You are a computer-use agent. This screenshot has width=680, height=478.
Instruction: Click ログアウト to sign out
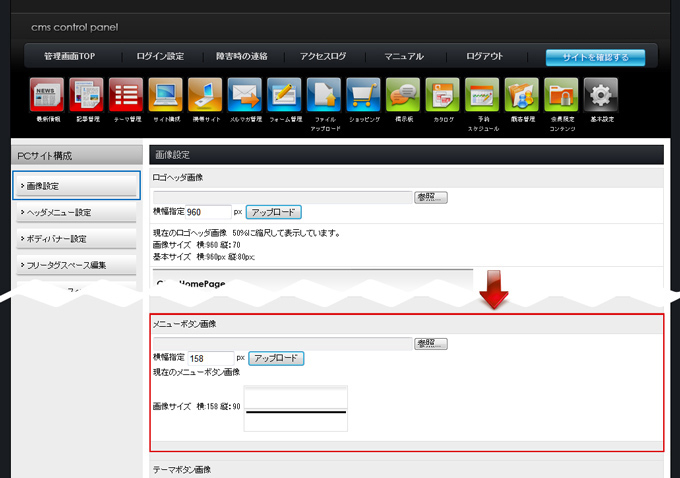click(x=484, y=57)
